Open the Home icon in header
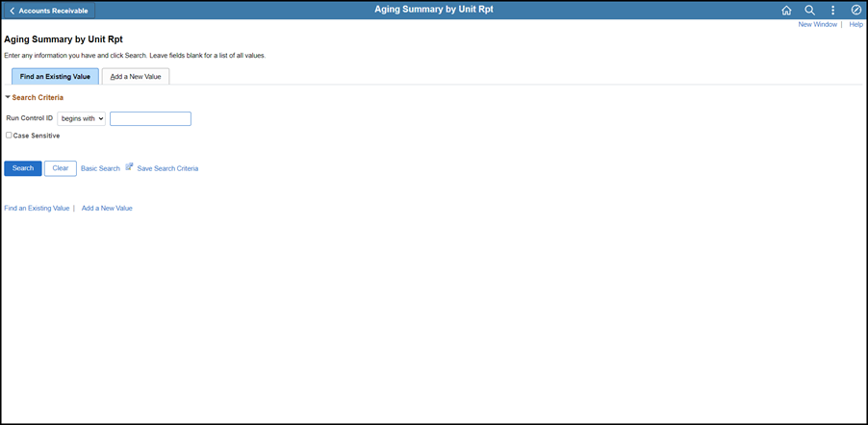The width and height of the screenshot is (868, 425). coord(786,11)
